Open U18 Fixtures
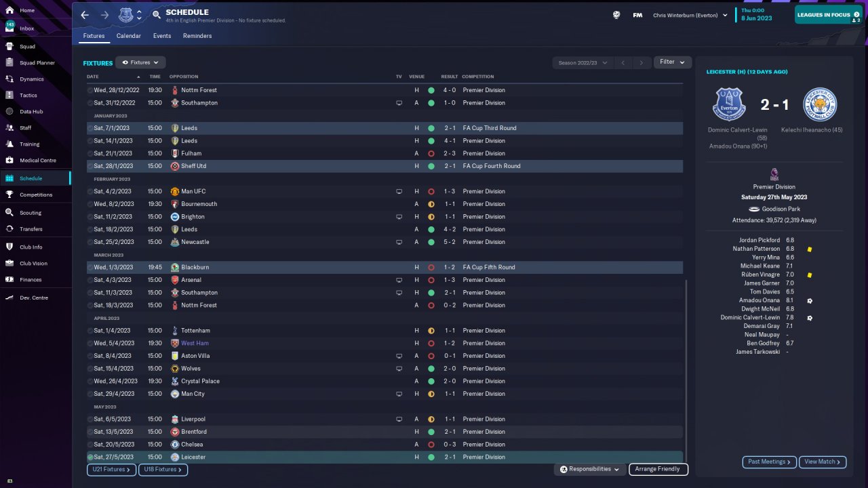868x488 pixels. coord(163,469)
